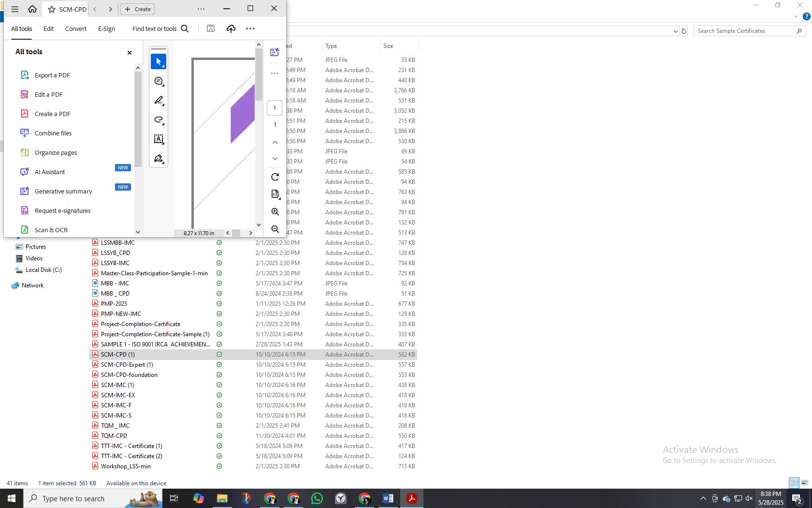Choose the add comment tool
The width and height of the screenshot is (812, 508).
click(159, 81)
